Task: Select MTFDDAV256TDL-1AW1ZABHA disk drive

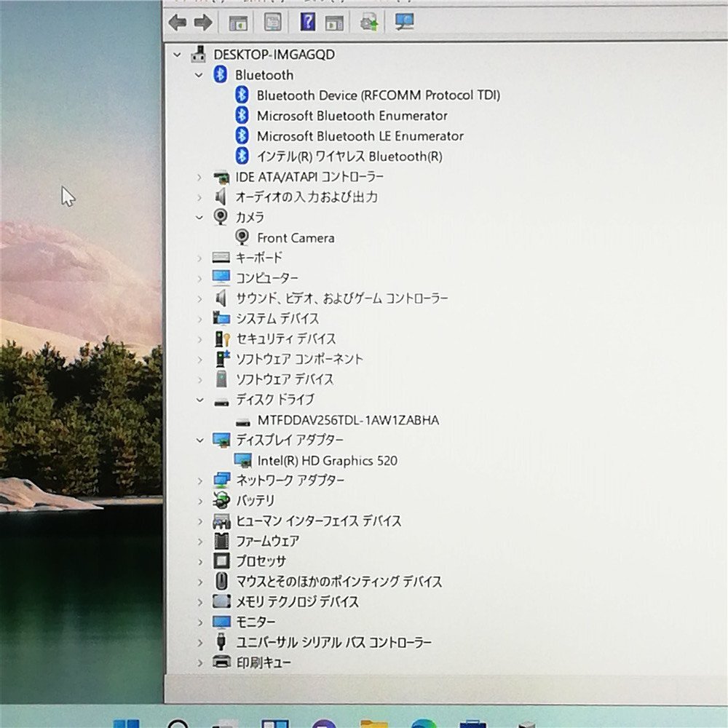Action: coord(348,421)
